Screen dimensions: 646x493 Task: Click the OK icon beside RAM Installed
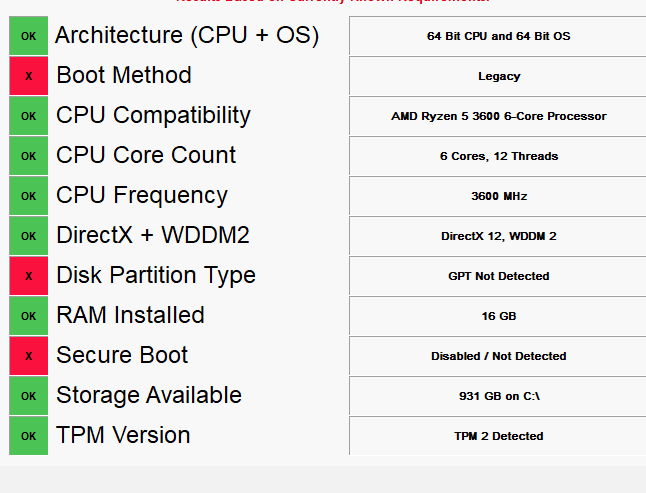point(28,315)
